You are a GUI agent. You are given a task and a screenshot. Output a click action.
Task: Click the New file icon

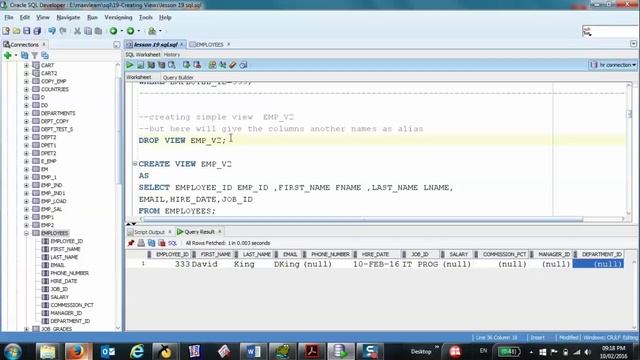6,31
